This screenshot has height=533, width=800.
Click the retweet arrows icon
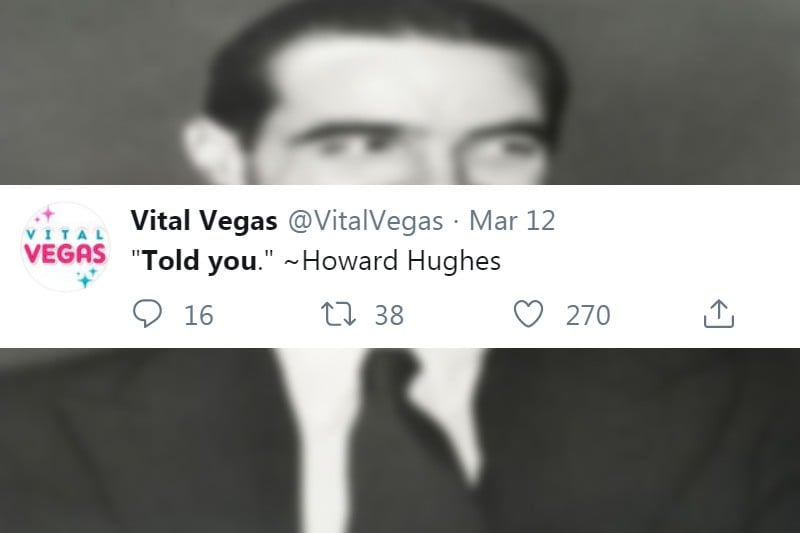point(338,314)
